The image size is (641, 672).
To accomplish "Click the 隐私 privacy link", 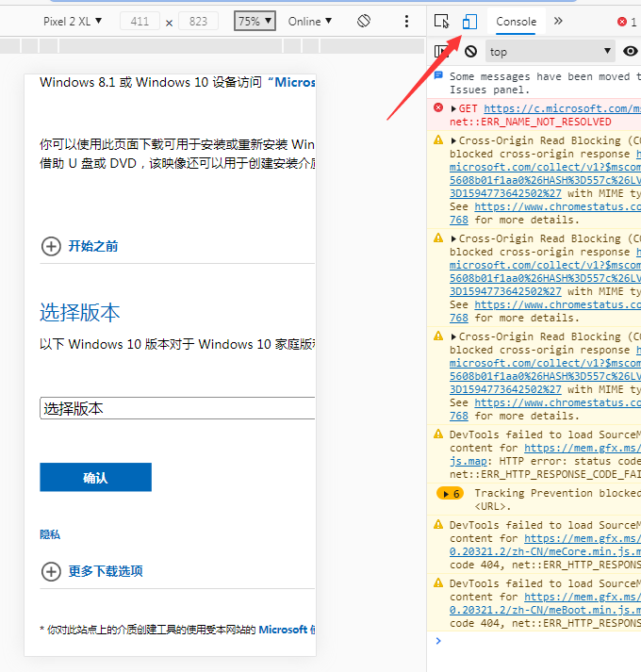I will coord(50,534).
